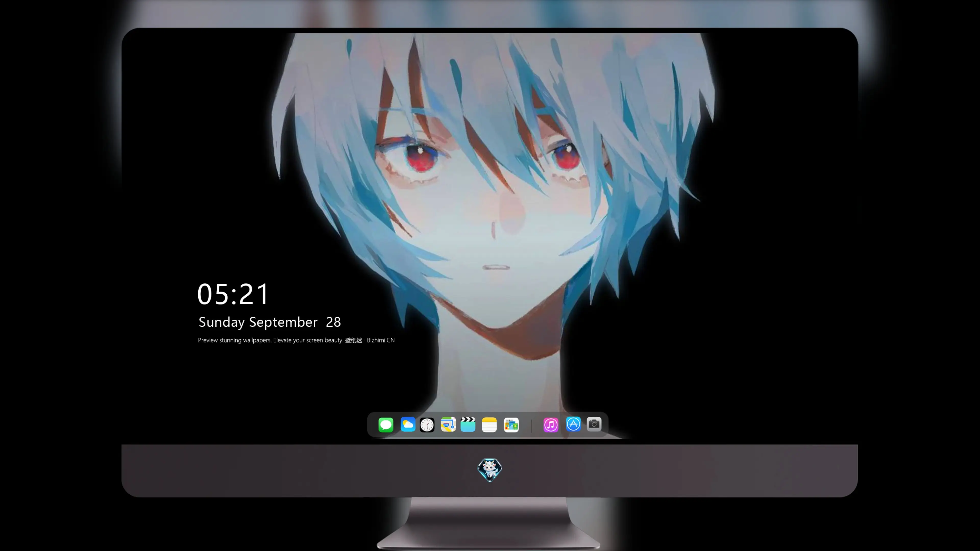This screenshot has height=551, width=980.
Task: Click the dock's vertical separator line
Action: tap(531, 425)
